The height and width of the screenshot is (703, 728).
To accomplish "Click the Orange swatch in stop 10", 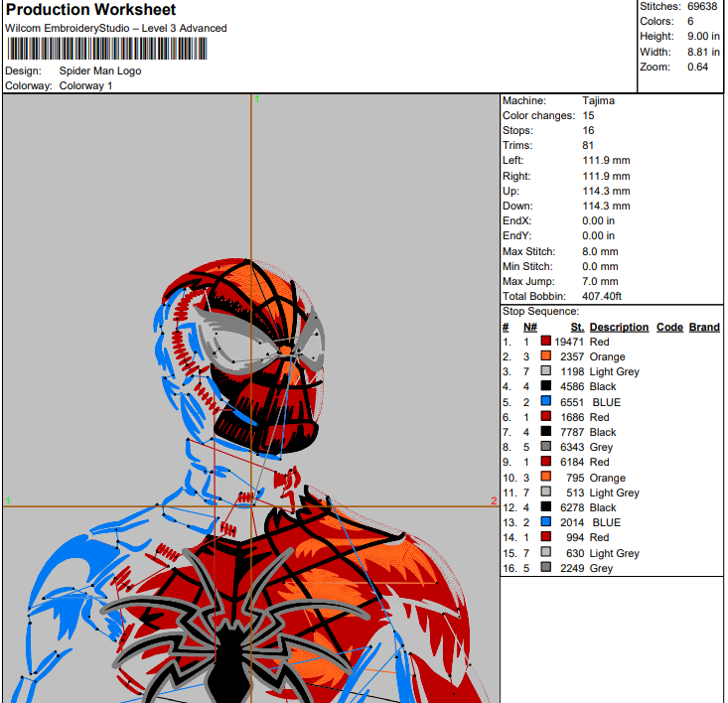I will pos(546,477).
